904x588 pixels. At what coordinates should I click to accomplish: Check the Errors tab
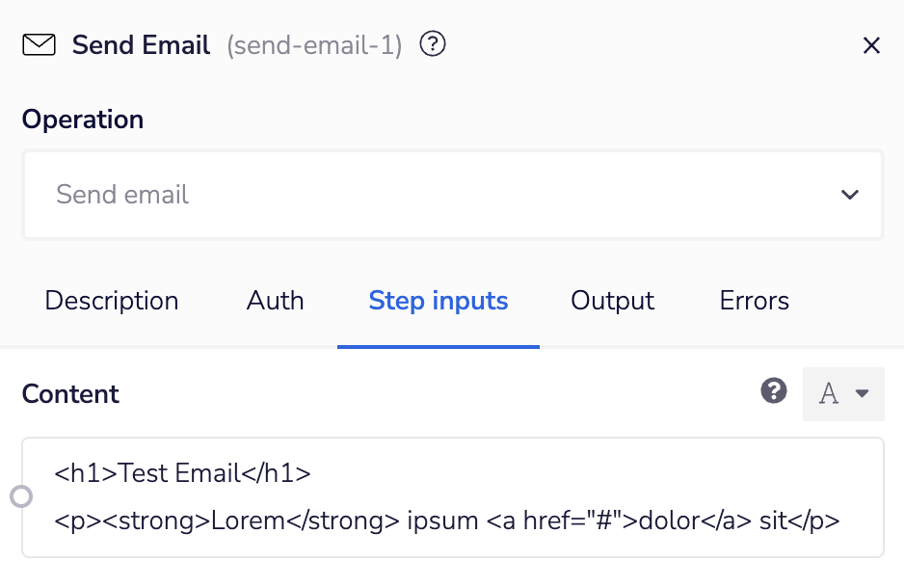click(x=753, y=301)
